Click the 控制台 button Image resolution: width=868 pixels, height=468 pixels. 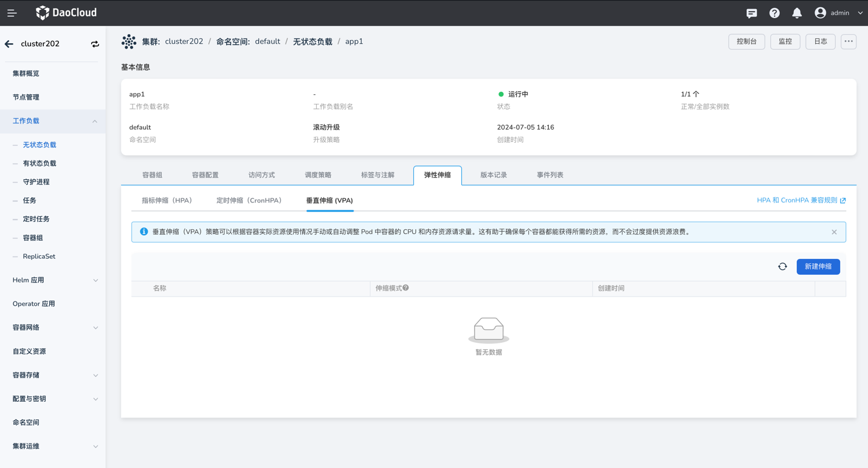(x=746, y=41)
